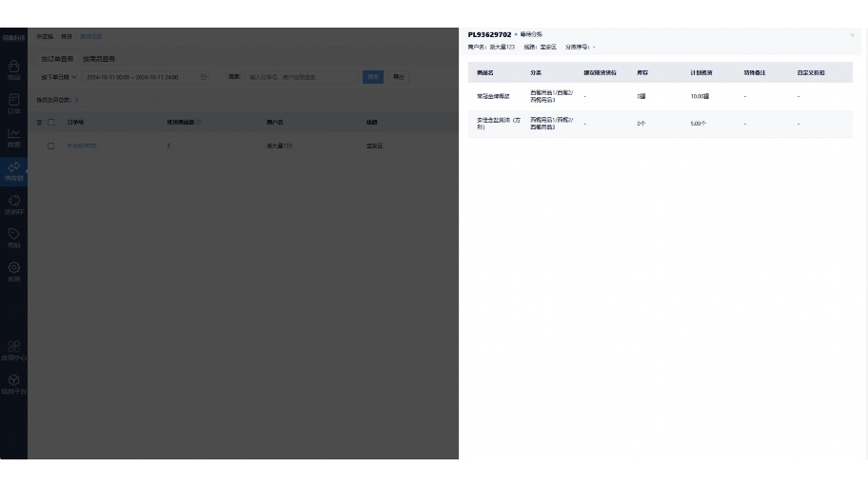This screenshot has width=868, height=487.
Task: Click the status label next to drawer title
Action: (531, 34)
